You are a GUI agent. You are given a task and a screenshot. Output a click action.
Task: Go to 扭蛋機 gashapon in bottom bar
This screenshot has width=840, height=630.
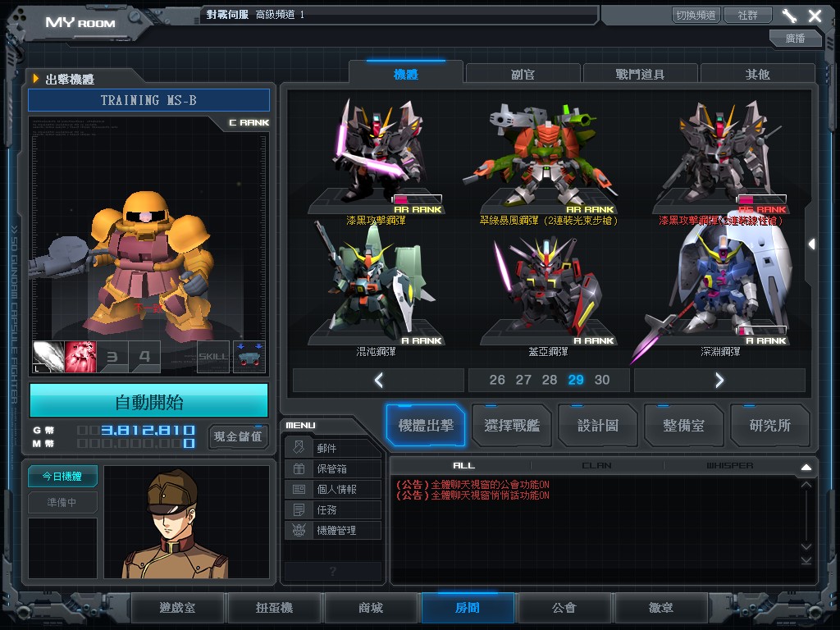coord(274,608)
